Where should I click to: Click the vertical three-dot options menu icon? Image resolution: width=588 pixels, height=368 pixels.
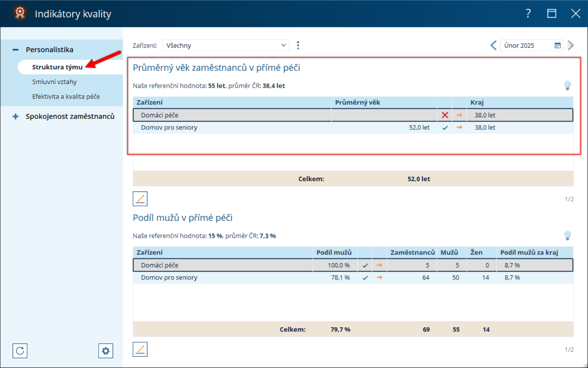[x=298, y=45]
